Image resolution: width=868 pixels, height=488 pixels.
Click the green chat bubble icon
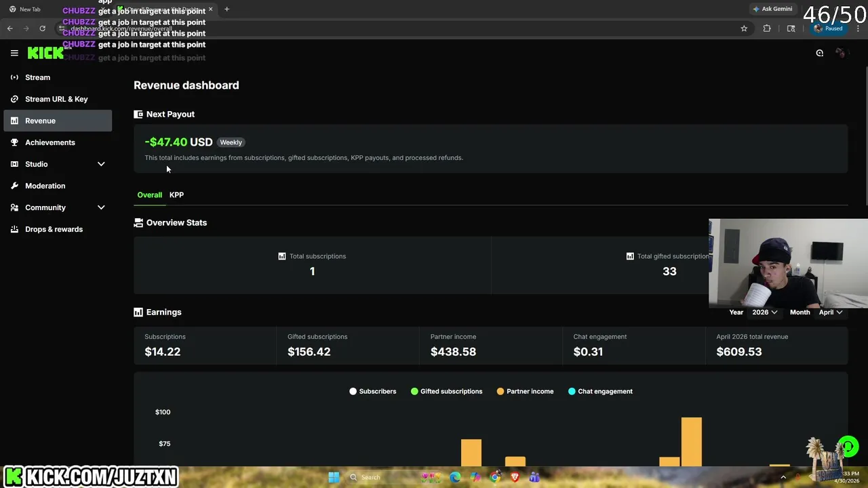848,447
